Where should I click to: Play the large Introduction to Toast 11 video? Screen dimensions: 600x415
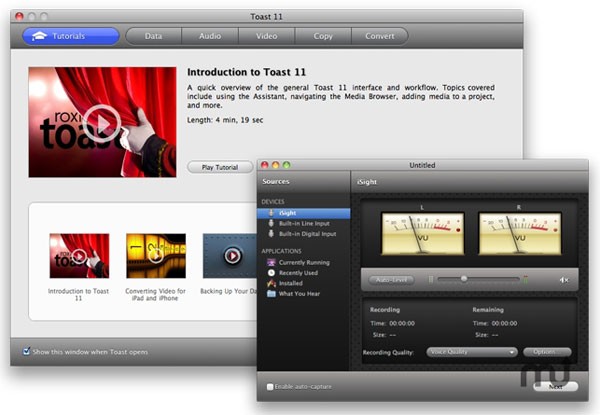coord(102,123)
